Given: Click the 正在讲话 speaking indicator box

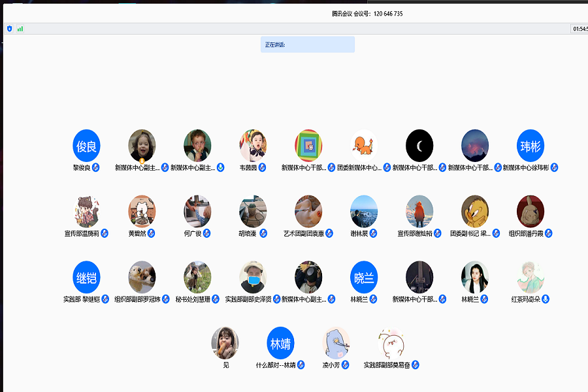Looking at the screenshot, I should (x=307, y=44).
